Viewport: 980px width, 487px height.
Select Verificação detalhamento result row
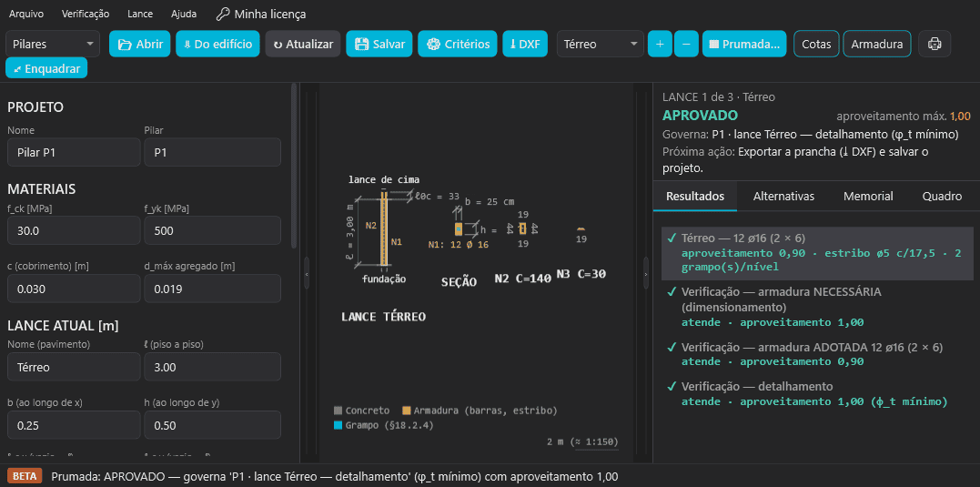[x=817, y=393]
